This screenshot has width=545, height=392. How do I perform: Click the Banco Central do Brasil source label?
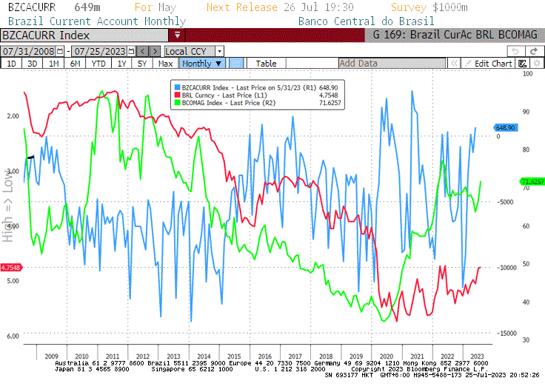[x=367, y=21]
